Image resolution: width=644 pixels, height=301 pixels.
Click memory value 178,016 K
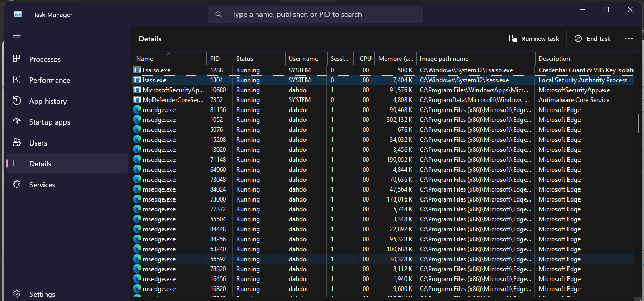[399, 199]
